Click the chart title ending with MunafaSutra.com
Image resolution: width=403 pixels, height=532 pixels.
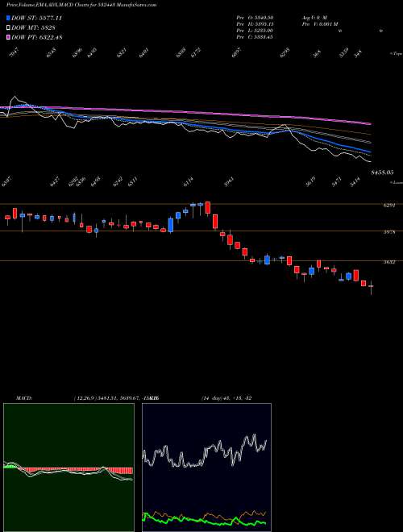click(81, 5)
